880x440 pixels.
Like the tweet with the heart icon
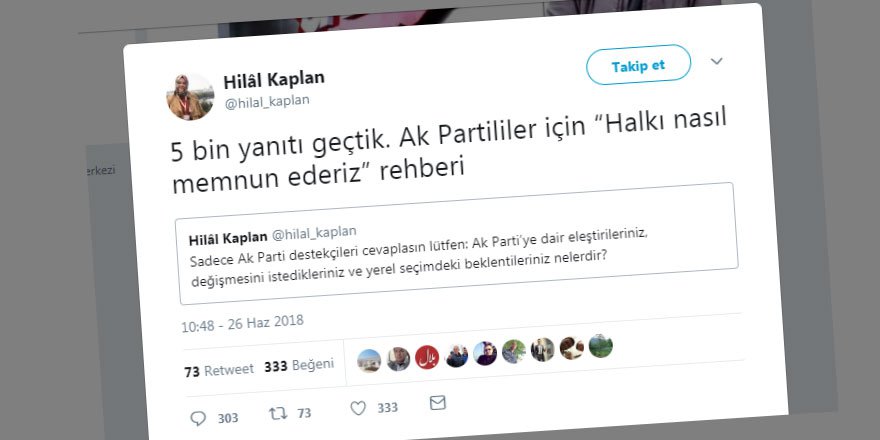coord(358,409)
